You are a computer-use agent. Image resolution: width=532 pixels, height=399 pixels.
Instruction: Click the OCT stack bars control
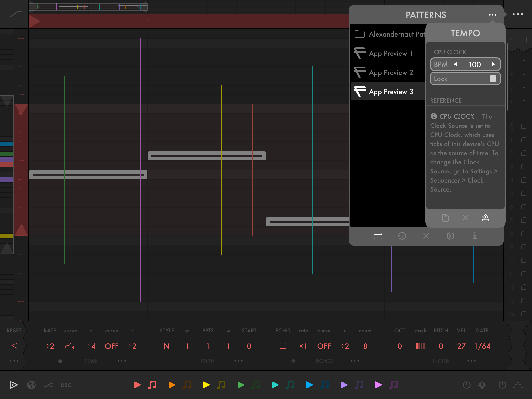(x=420, y=346)
